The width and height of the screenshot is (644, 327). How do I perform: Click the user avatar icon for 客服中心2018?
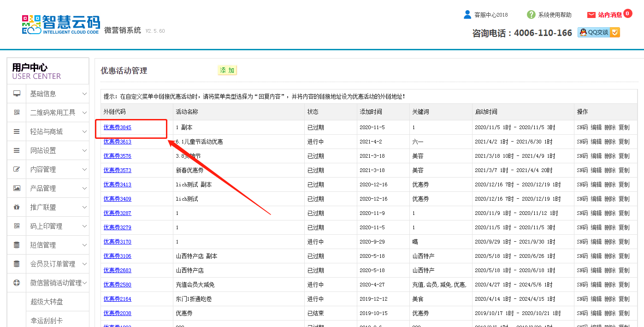(x=467, y=15)
